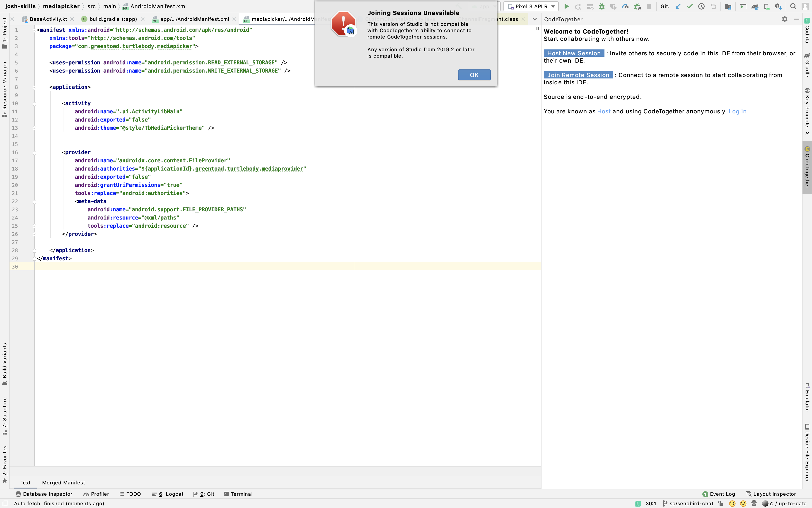The height and width of the screenshot is (508, 812).
Task: Click the mediapicker breadcrumb
Action: pyautogui.click(x=61, y=6)
